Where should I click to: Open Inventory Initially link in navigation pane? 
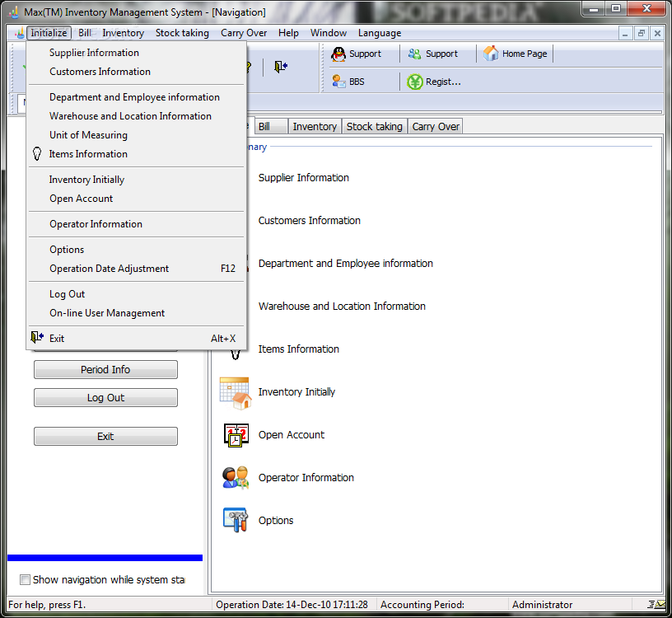click(x=296, y=392)
